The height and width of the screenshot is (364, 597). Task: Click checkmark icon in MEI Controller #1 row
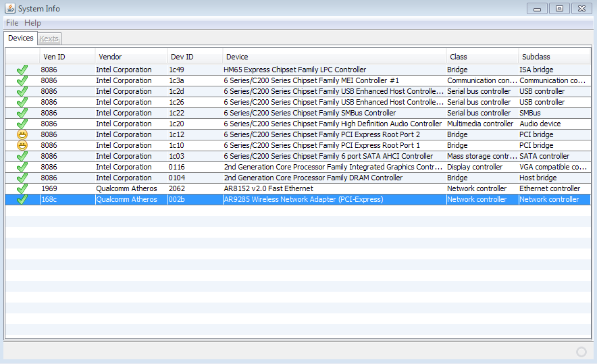pyautogui.click(x=22, y=80)
